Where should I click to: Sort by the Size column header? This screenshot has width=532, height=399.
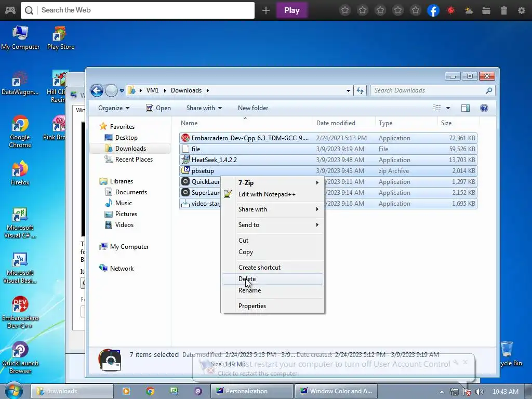pyautogui.click(x=458, y=123)
